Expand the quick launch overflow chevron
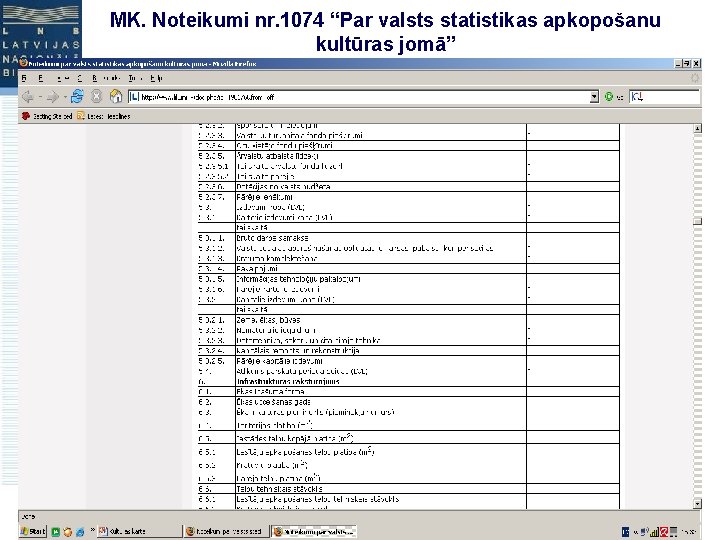 (92, 530)
